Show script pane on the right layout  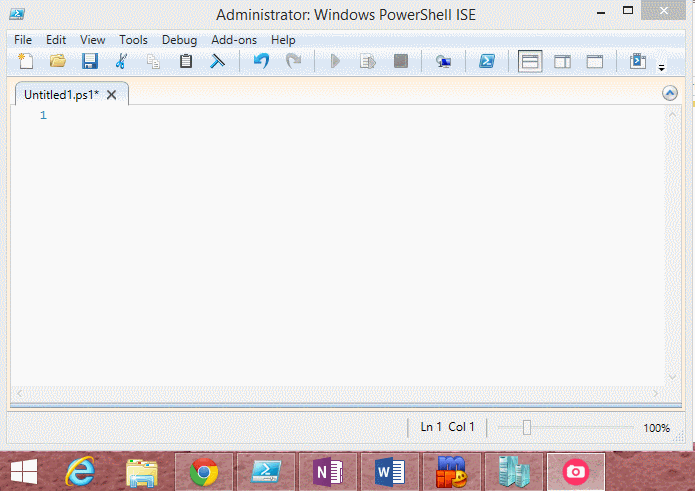click(x=562, y=62)
